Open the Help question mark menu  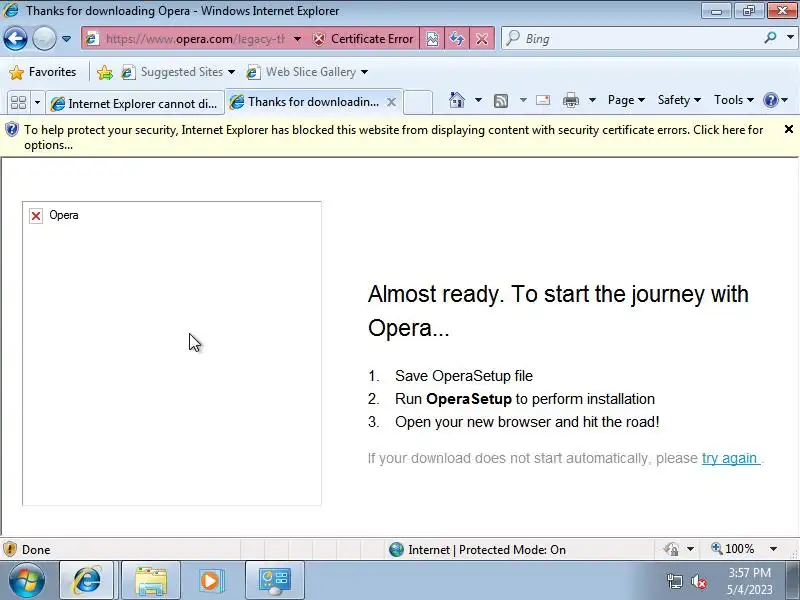[776, 100]
